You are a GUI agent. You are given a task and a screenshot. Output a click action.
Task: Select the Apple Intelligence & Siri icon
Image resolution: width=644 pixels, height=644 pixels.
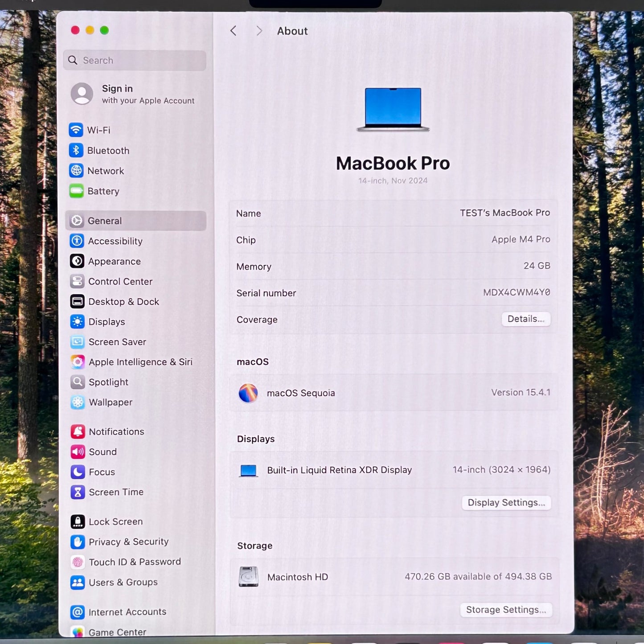point(78,362)
